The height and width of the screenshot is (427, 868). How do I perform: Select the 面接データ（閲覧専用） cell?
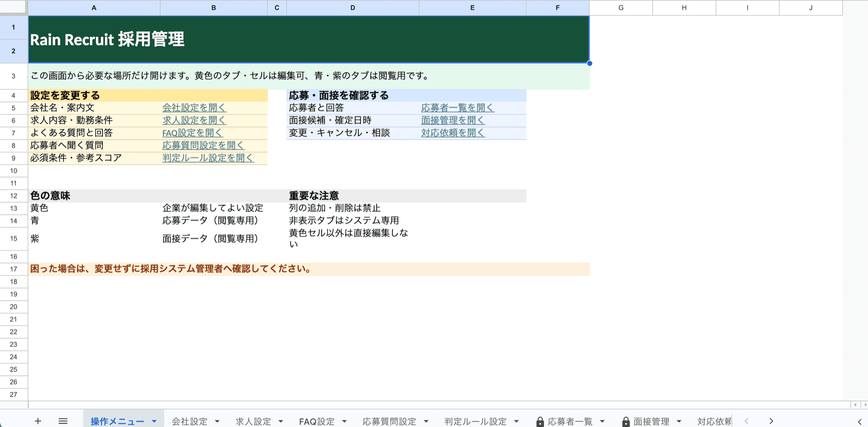(214, 238)
